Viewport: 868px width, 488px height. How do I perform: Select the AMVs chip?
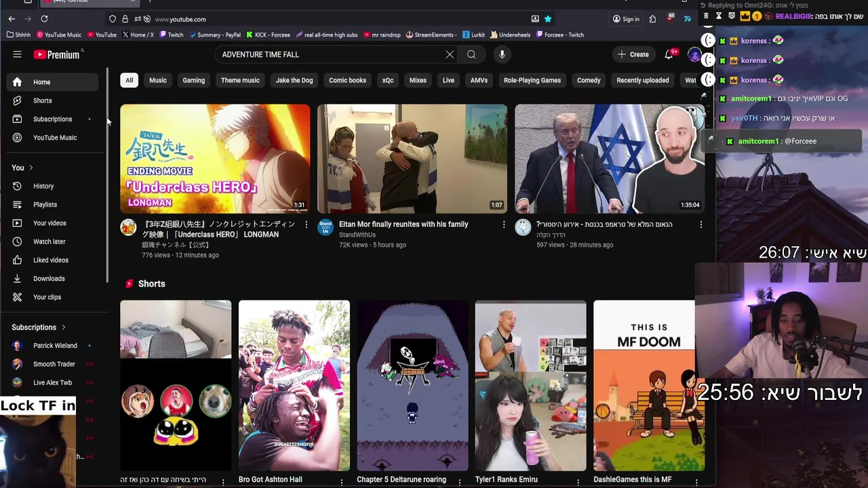(479, 80)
